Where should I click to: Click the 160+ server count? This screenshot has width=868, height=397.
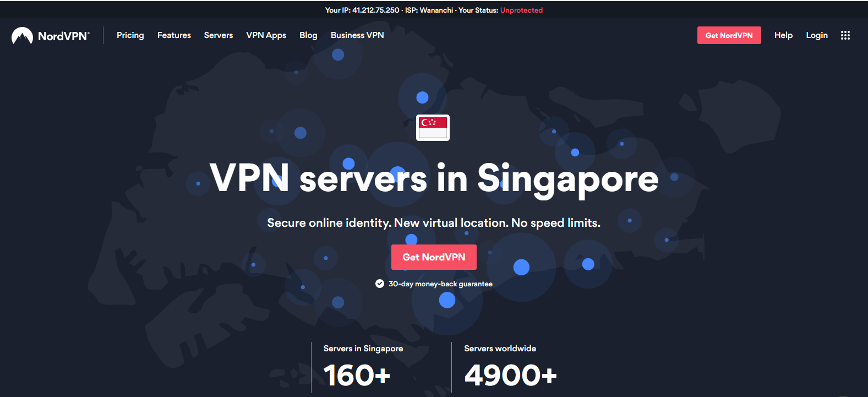[357, 376]
